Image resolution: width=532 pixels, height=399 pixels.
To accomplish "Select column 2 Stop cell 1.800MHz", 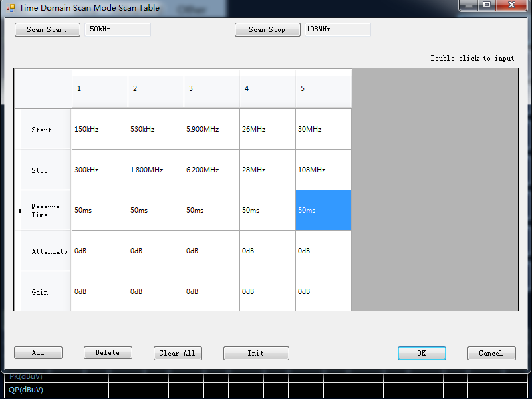I will [x=156, y=170].
